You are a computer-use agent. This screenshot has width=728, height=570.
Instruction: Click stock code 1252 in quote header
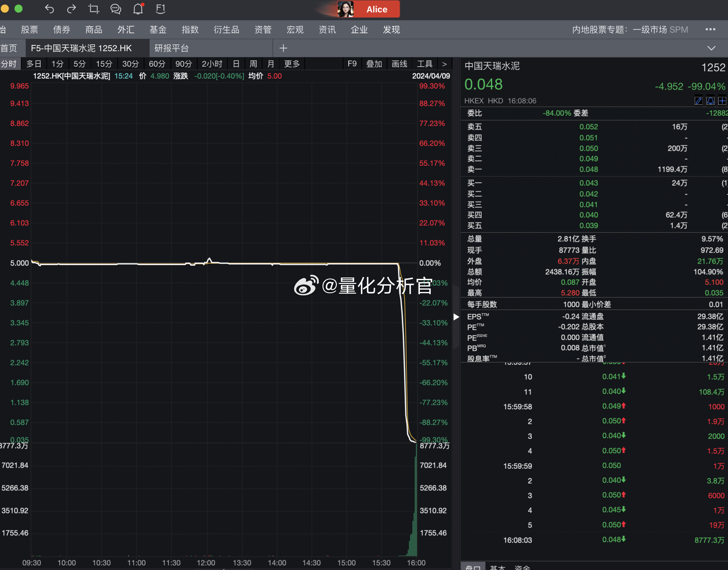[713, 67]
